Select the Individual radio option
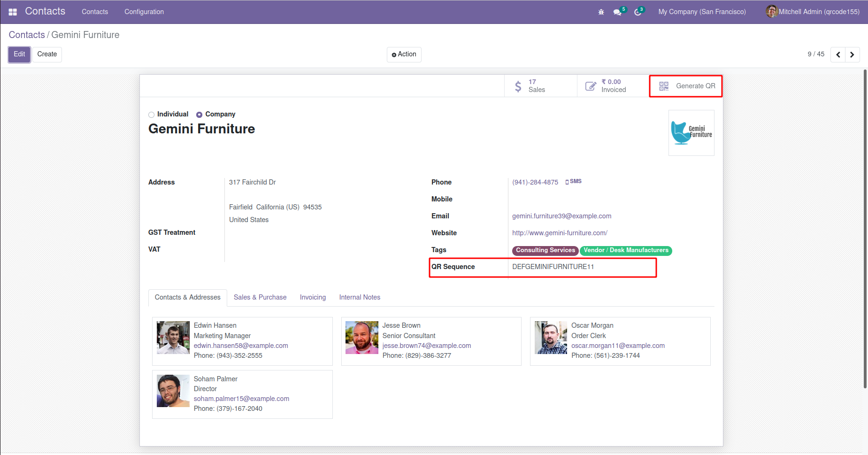This screenshot has height=455, width=868. click(151, 115)
